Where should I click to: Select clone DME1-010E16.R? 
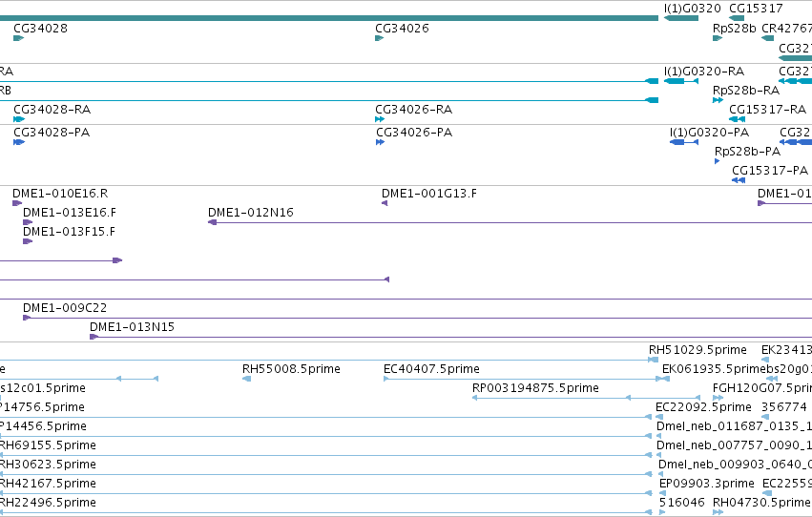pos(60,193)
